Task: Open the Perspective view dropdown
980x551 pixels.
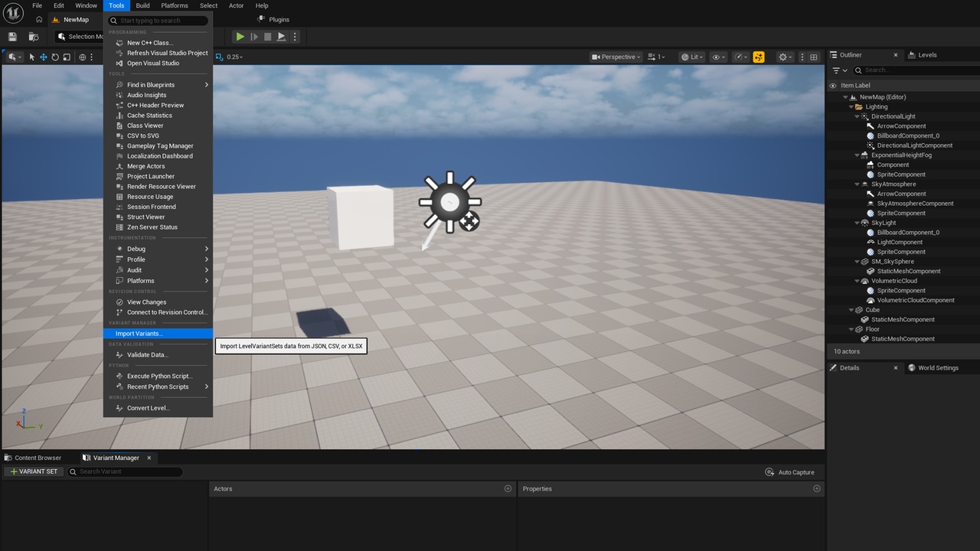Action: point(616,57)
